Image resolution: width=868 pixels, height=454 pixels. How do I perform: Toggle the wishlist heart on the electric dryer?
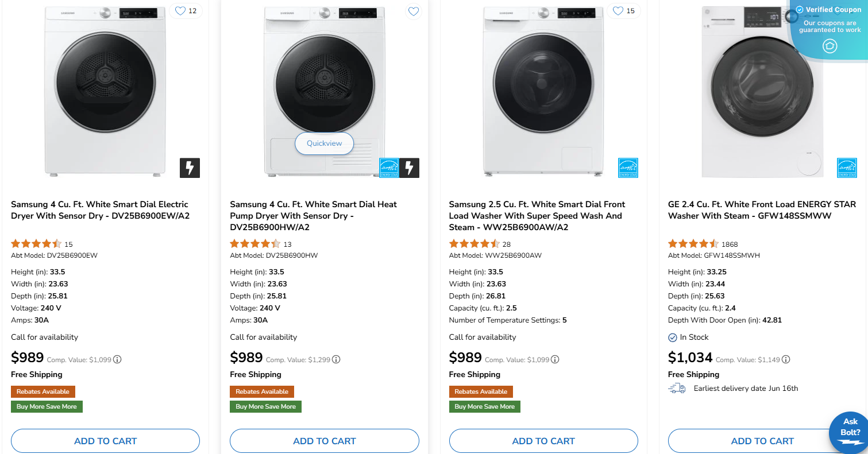click(180, 10)
